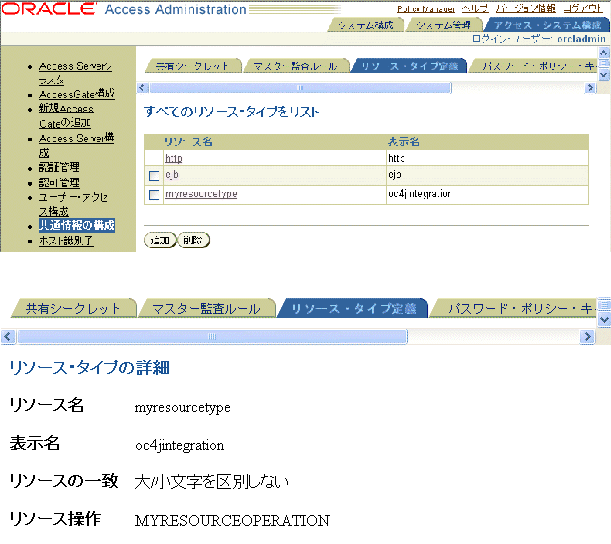This screenshot has height=544, width=611.
Task: Select the アクセス・システム構成 top tab
Action: (547, 25)
